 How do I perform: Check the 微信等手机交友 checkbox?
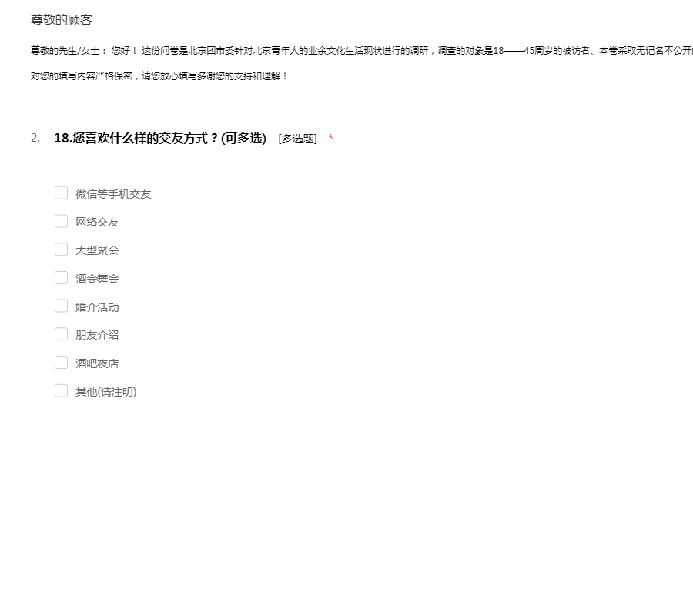[x=61, y=193]
